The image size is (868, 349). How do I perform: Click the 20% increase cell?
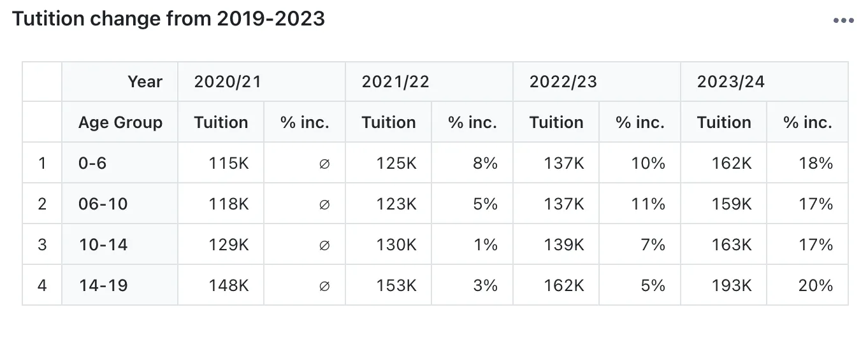tap(807, 285)
